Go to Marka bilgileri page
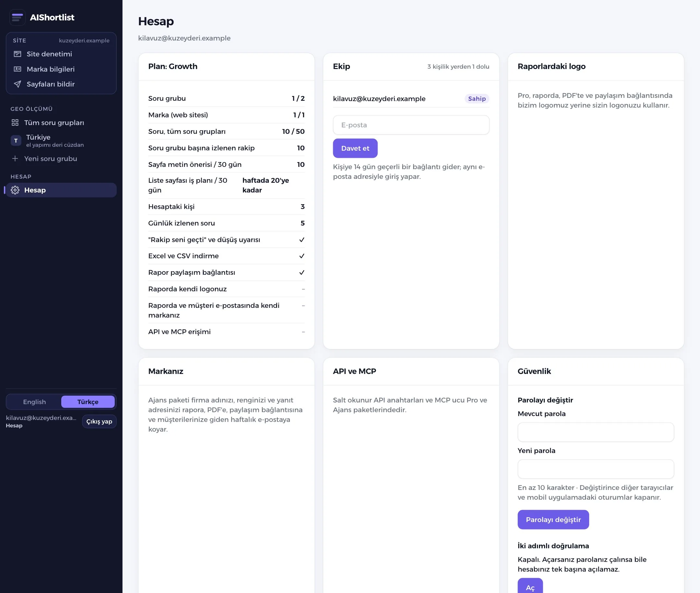The width and height of the screenshot is (700, 593). click(61, 69)
